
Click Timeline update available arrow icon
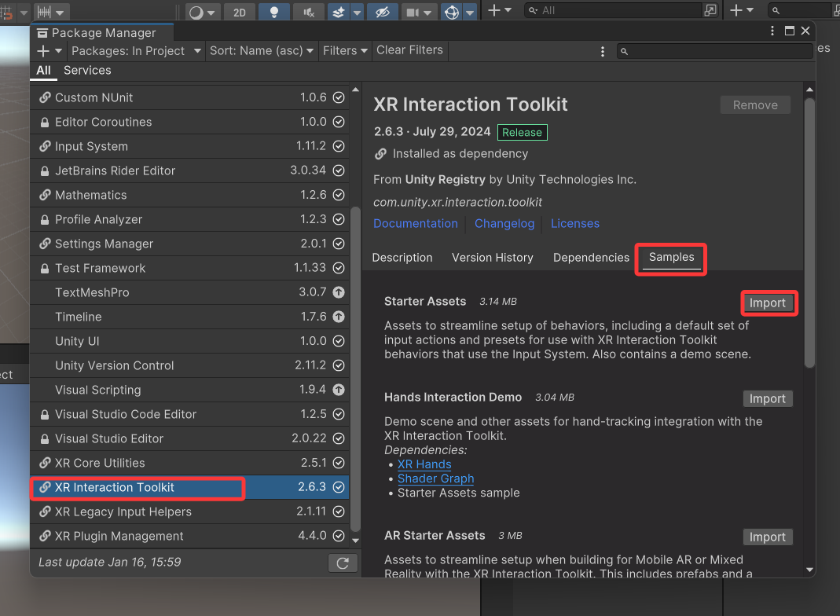[339, 317]
